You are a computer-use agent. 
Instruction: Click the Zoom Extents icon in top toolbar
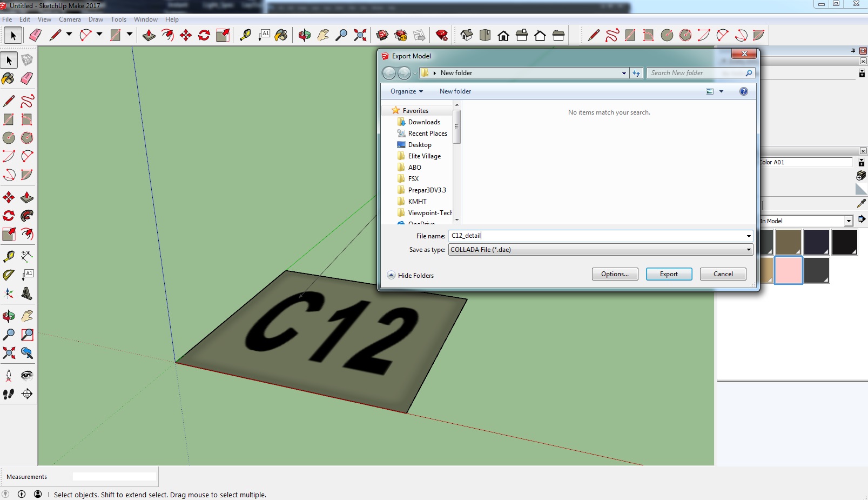[360, 36]
